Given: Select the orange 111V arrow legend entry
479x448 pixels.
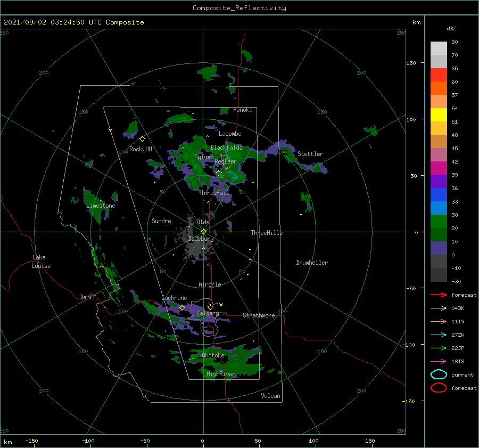Looking at the screenshot, I should [x=439, y=321].
